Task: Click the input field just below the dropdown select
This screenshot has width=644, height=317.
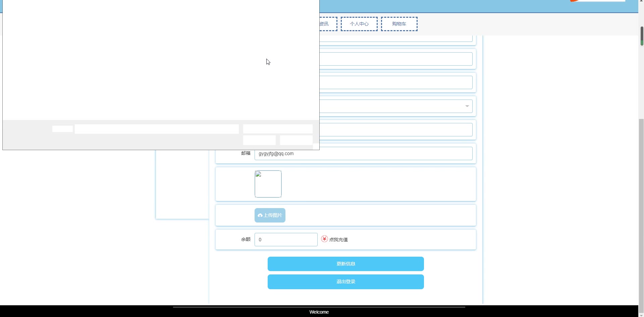Action: 396,130
